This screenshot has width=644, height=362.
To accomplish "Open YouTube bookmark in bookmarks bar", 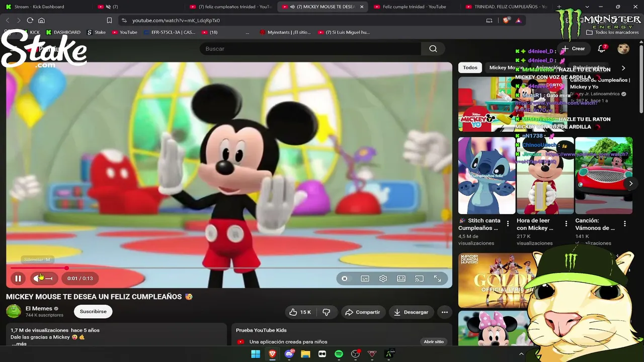I will click(x=125, y=32).
